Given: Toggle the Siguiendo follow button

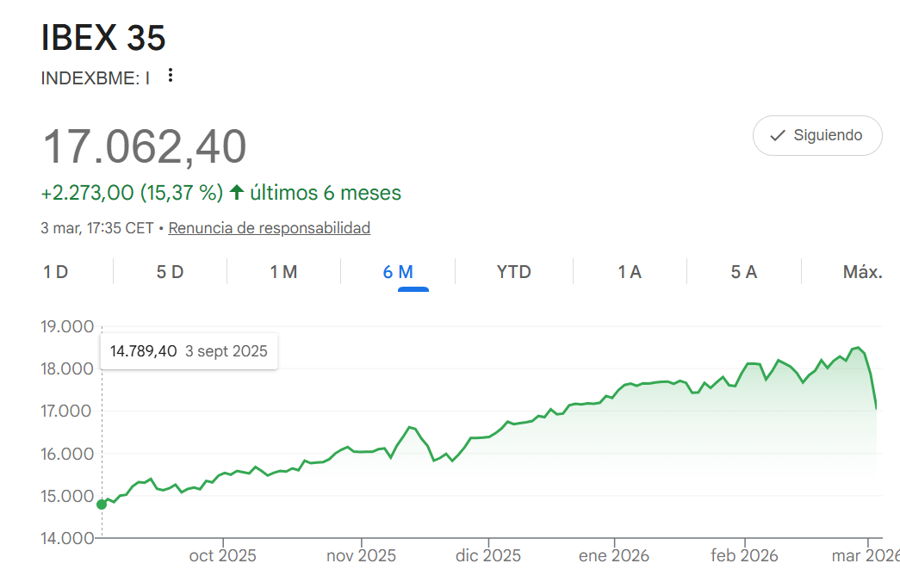Looking at the screenshot, I should click(816, 135).
